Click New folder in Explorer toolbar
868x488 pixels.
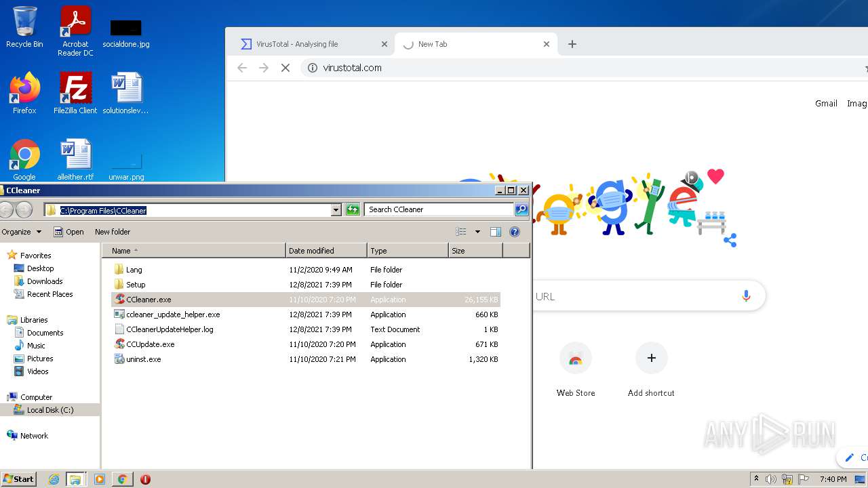(x=113, y=232)
